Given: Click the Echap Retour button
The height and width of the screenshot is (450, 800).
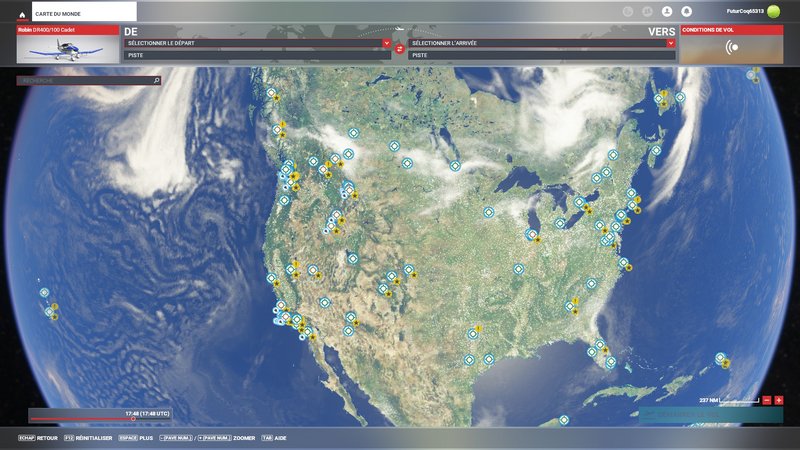Looking at the screenshot, I should pyautogui.click(x=38, y=438).
